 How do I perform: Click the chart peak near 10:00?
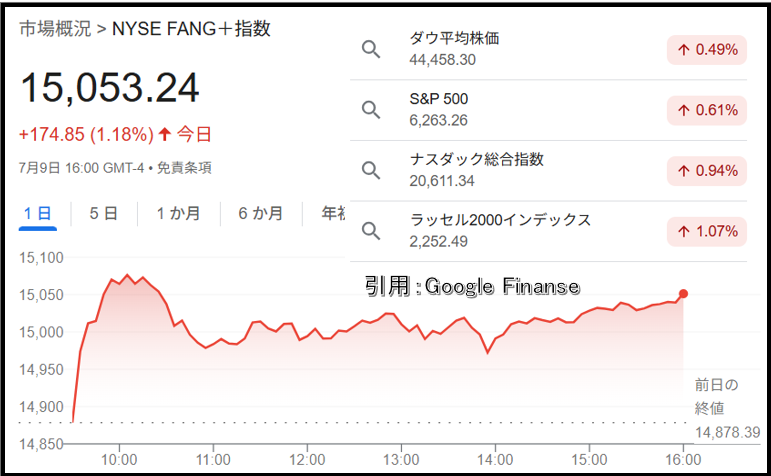click(x=127, y=275)
